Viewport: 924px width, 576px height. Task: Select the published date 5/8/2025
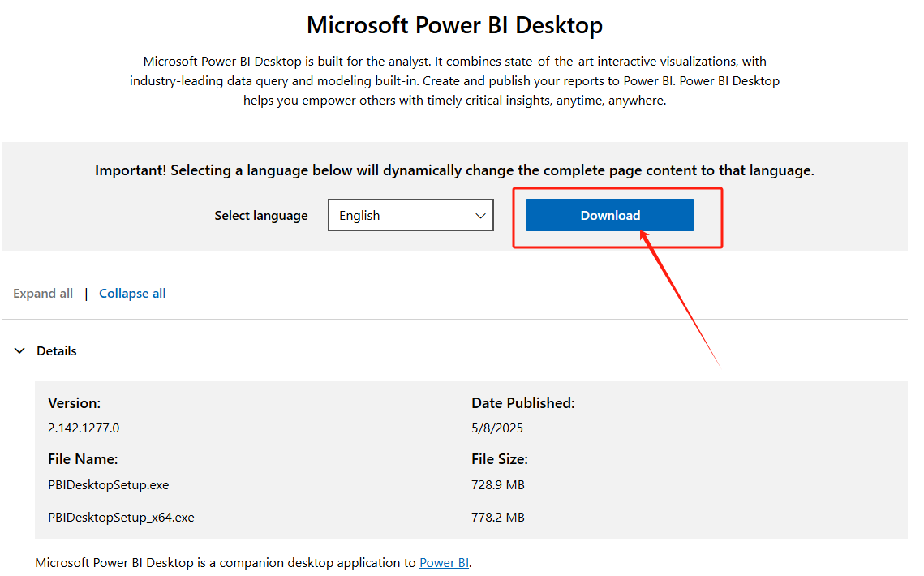(496, 428)
